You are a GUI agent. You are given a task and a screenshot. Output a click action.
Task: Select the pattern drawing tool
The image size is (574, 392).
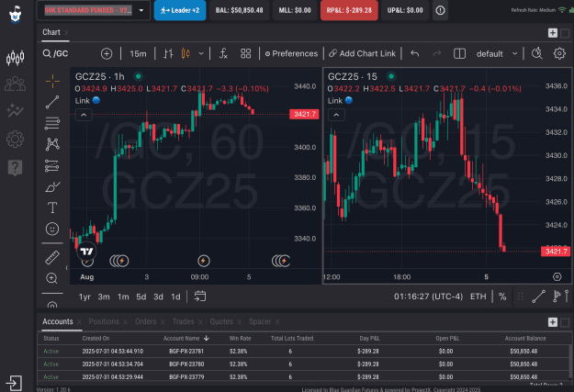click(x=52, y=144)
